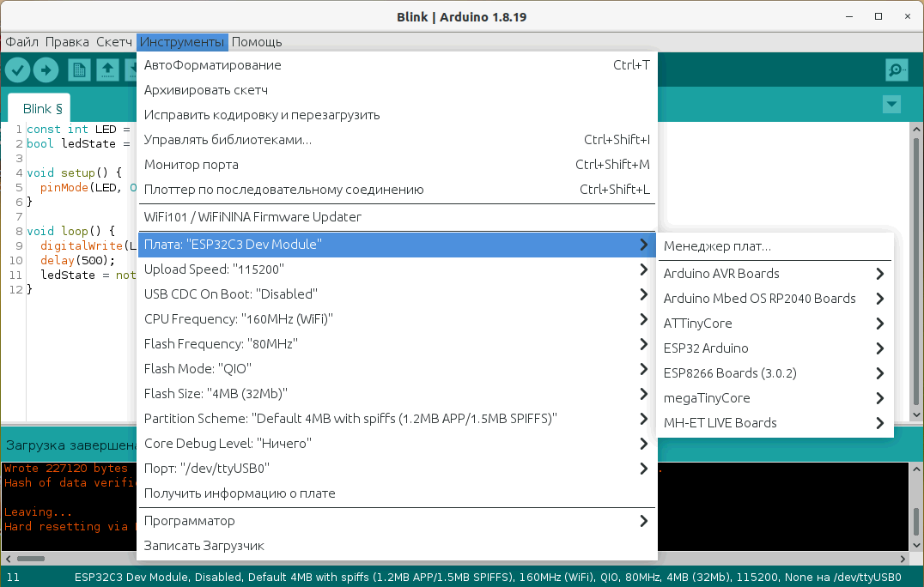Choose Архивировать скетч
The width and height of the screenshot is (924, 587).
[398, 90]
